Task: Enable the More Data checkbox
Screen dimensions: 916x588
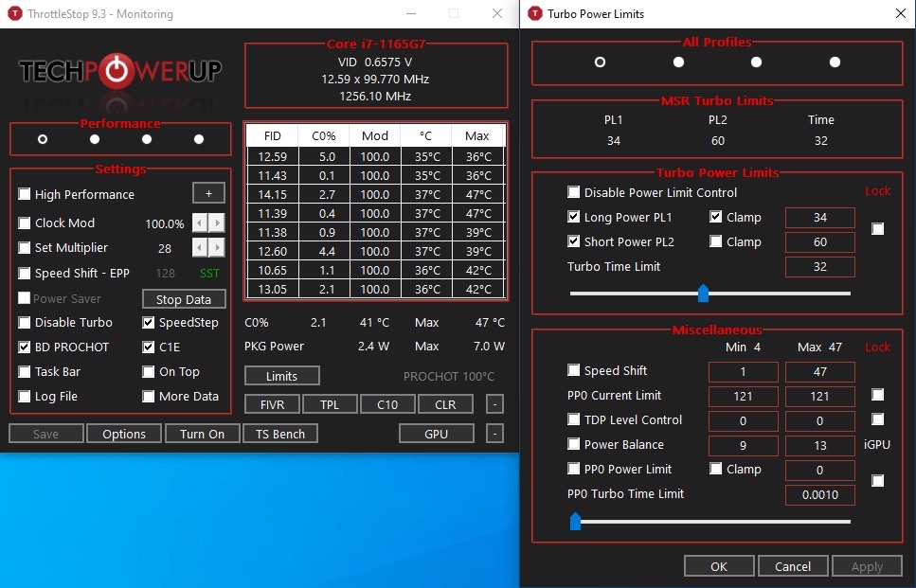Action: point(149,396)
